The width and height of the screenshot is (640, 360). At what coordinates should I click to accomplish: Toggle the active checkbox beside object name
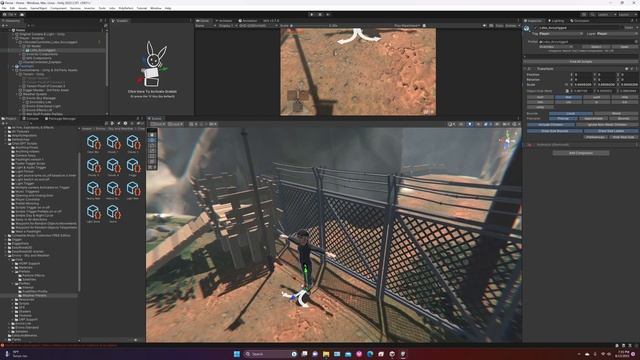click(535, 28)
